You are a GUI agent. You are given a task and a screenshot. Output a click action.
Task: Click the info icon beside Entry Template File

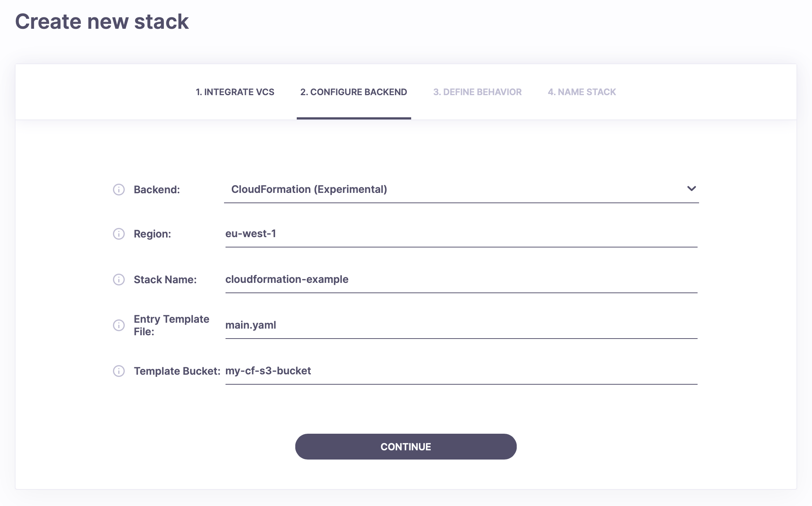pyautogui.click(x=118, y=325)
